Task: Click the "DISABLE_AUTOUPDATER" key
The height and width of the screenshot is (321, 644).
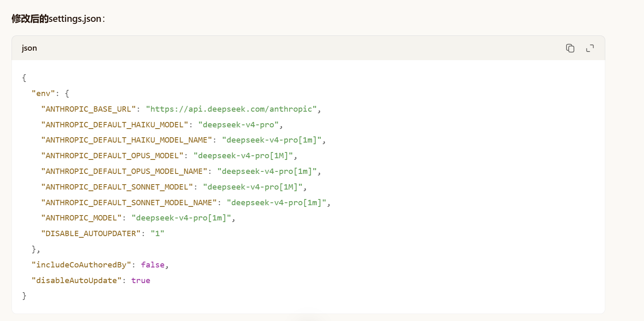Action: coord(91,234)
